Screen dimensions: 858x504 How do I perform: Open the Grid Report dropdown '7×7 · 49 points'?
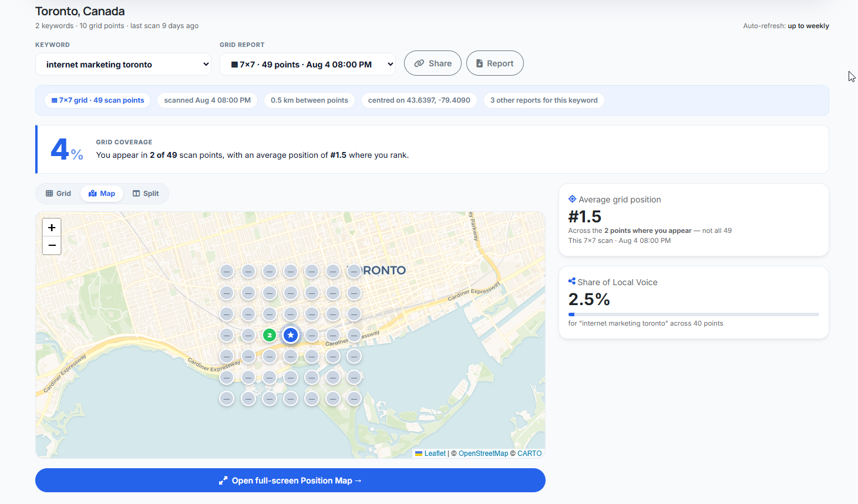tap(308, 65)
